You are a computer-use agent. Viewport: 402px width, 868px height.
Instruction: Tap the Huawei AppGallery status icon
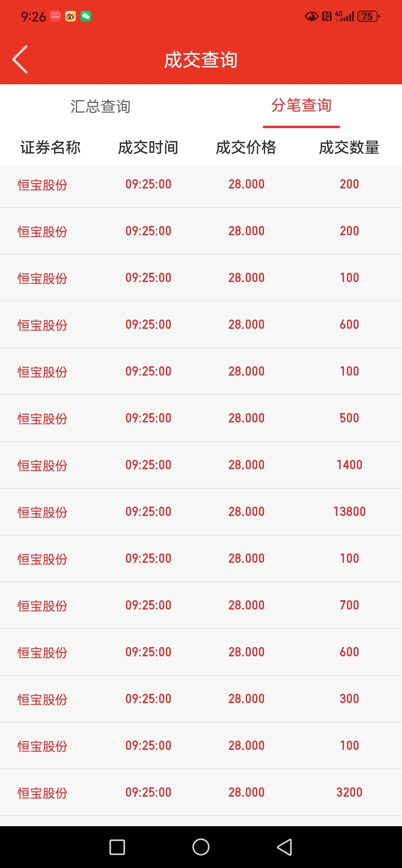[x=55, y=16]
